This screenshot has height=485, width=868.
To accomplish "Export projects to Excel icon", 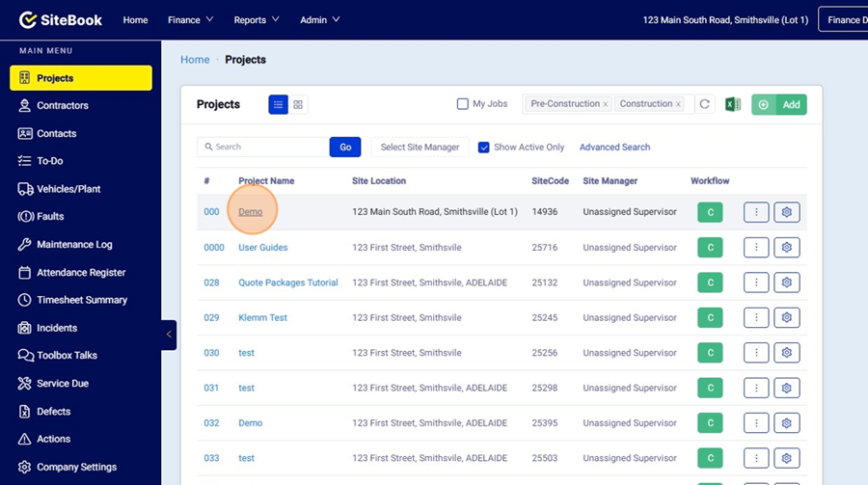I will point(733,104).
